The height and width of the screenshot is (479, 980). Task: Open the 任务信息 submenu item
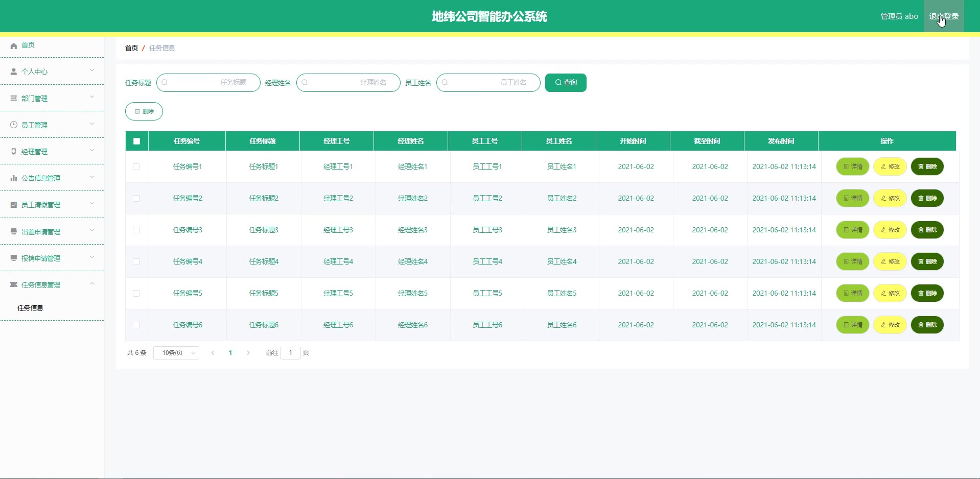(31, 308)
